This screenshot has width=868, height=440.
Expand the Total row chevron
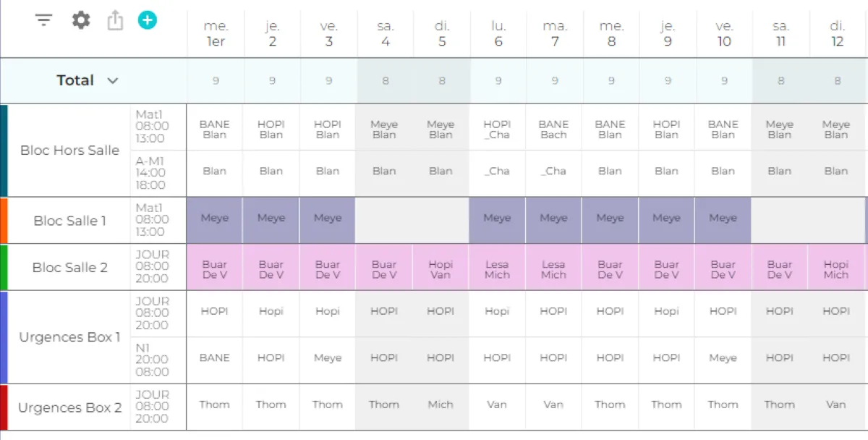(x=113, y=81)
